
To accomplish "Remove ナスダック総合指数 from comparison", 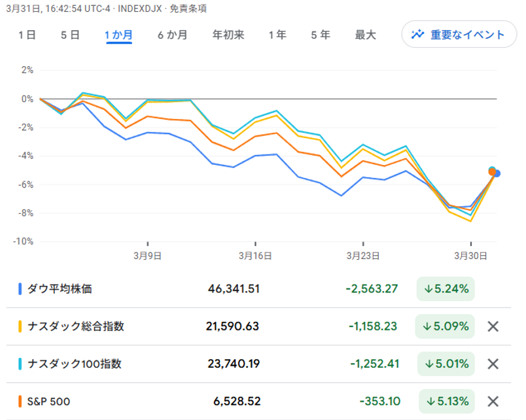I will (494, 326).
